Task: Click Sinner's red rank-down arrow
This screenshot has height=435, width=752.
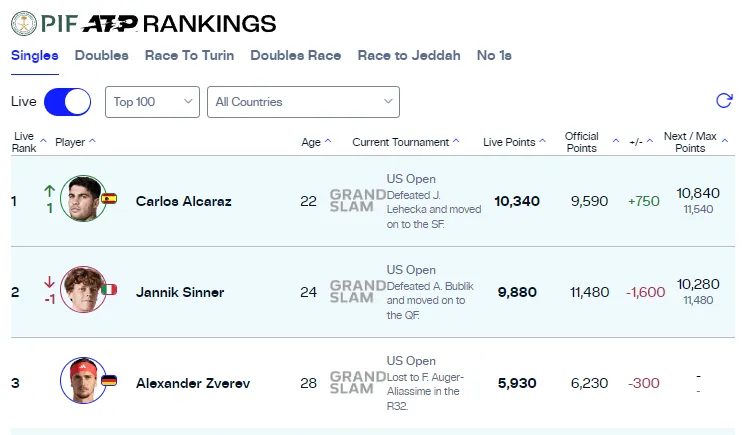Action: tap(50, 282)
